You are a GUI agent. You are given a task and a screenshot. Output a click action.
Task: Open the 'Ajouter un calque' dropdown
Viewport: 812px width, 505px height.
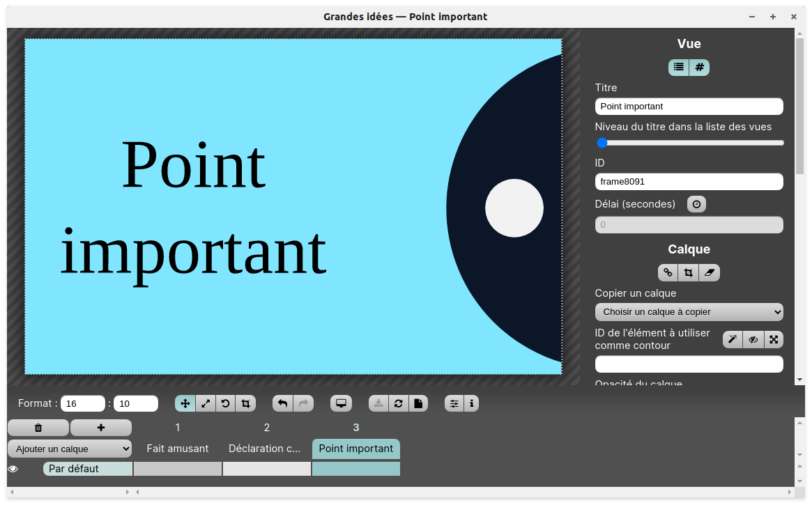70,449
